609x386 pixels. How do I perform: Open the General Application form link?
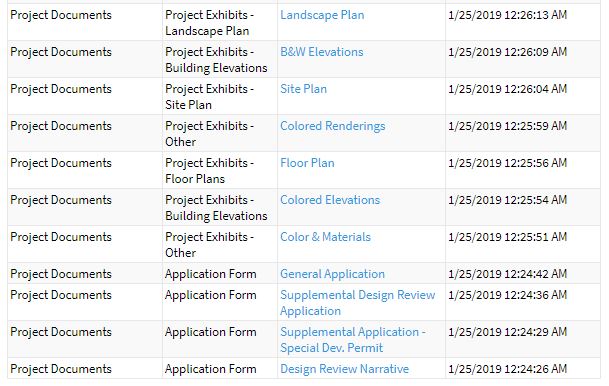click(332, 274)
